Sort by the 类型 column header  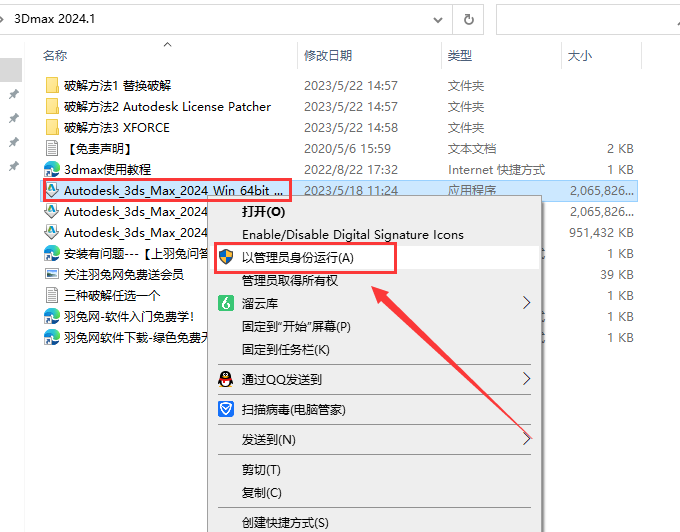pos(459,55)
